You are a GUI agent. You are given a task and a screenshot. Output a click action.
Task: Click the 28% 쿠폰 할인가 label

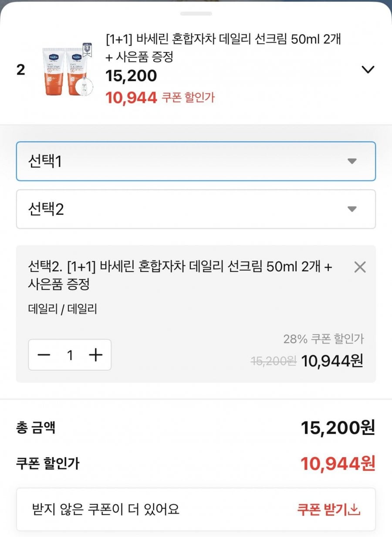pyautogui.click(x=323, y=339)
